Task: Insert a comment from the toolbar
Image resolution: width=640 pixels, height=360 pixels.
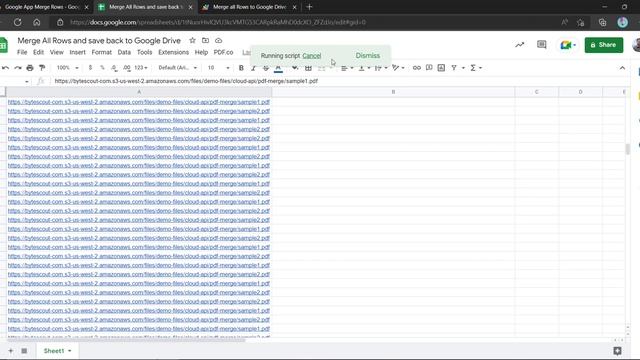Action: 429,68
